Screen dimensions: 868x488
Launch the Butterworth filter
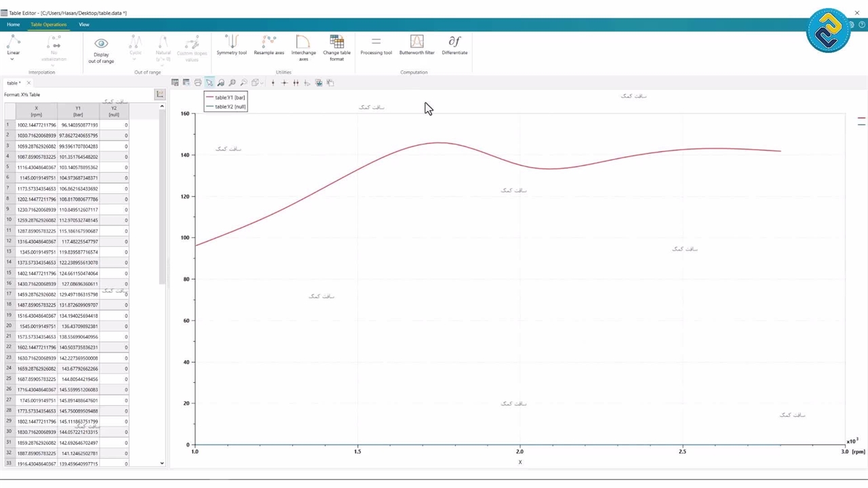416,45
